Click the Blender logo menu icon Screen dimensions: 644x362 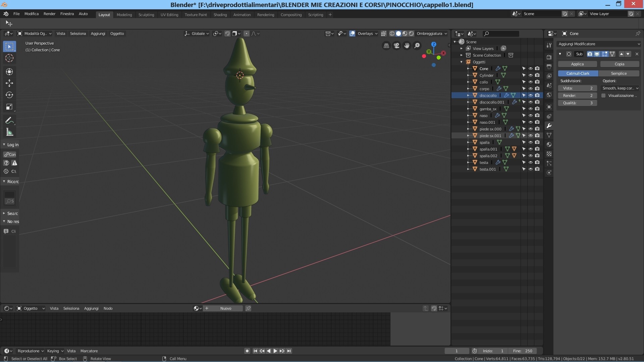coord(6,14)
